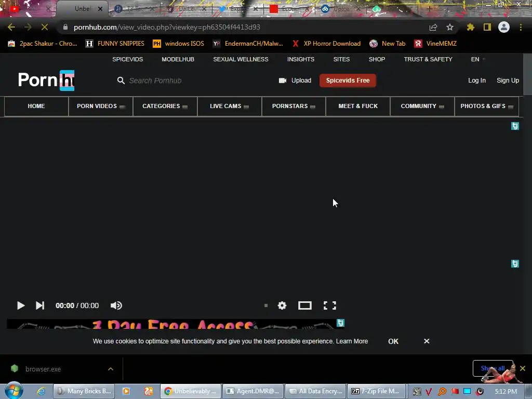The image size is (532, 399).
Task: Open SHOP in the top menu
Action: [377, 59]
